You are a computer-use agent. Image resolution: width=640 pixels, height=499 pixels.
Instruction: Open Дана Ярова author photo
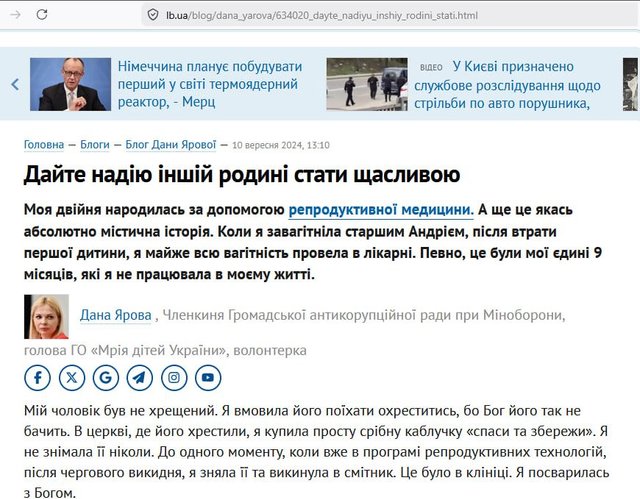47,317
